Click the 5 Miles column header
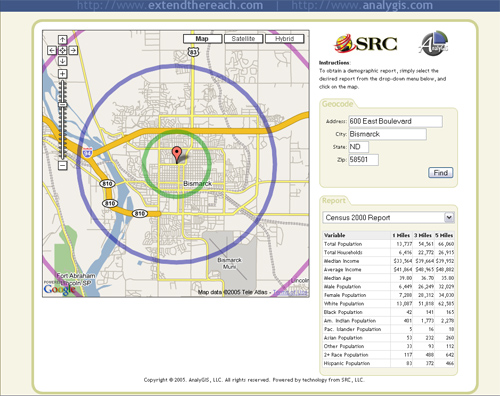The height and width of the screenshot is (396, 500). pyautogui.click(x=444, y=235)
